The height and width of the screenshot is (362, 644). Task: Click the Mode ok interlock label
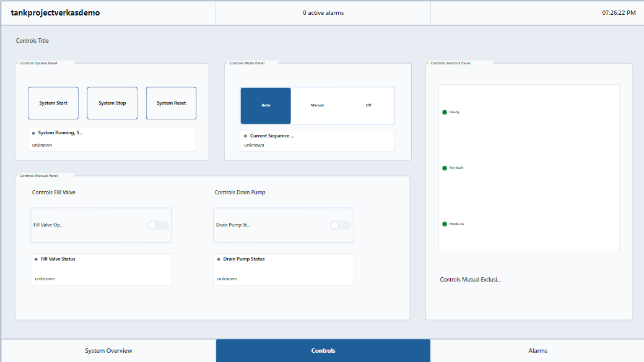tap(457, 224)
